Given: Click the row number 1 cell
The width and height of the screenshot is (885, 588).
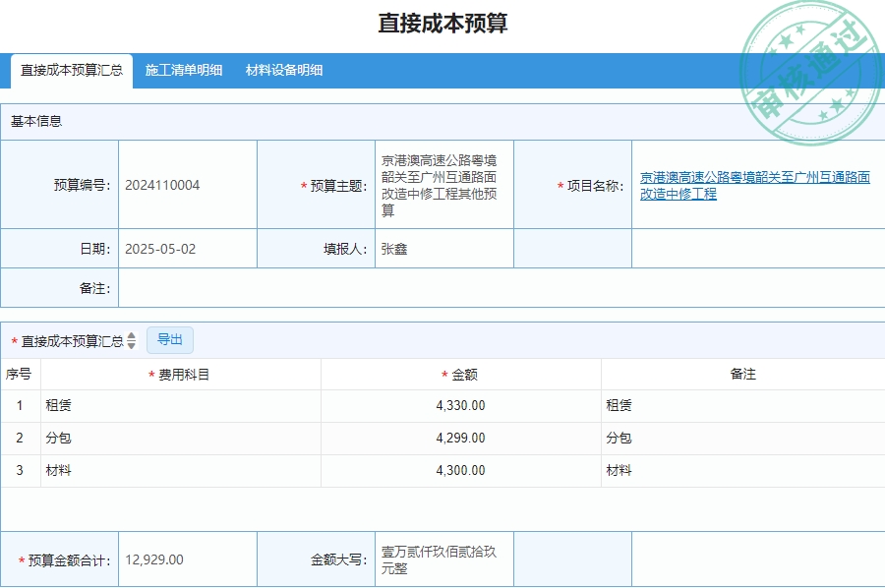Looking at the screenshot, I should coord(20,405).
